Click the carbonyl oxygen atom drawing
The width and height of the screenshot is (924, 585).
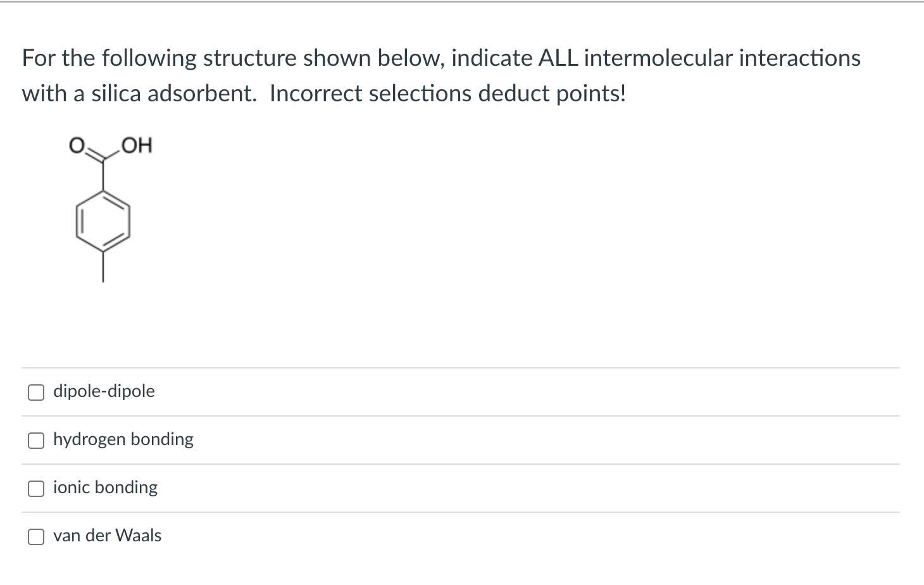pos(76,144)
